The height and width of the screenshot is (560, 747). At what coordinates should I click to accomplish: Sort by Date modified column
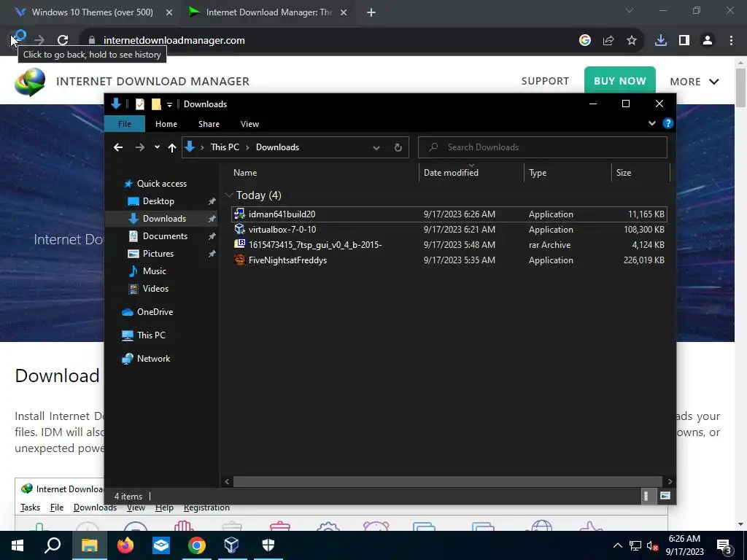coord(451,172)
